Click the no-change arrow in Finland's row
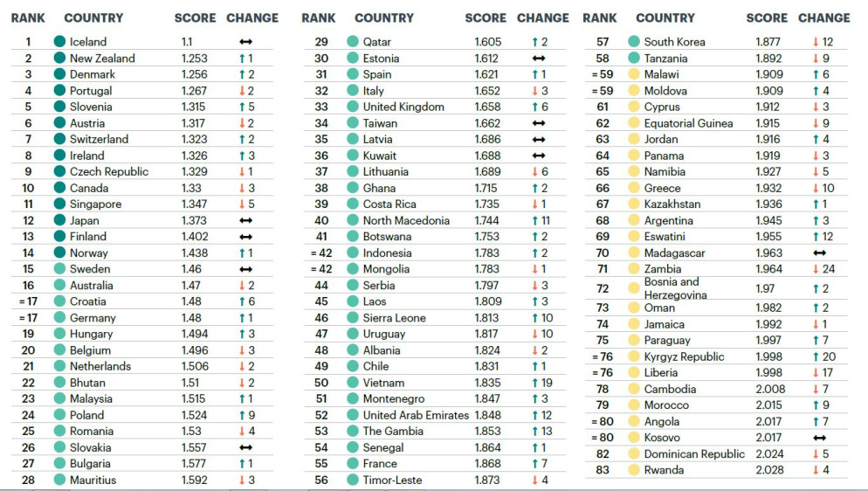The image size is (868, 491). pyautogui.click(x=245, y=237)
